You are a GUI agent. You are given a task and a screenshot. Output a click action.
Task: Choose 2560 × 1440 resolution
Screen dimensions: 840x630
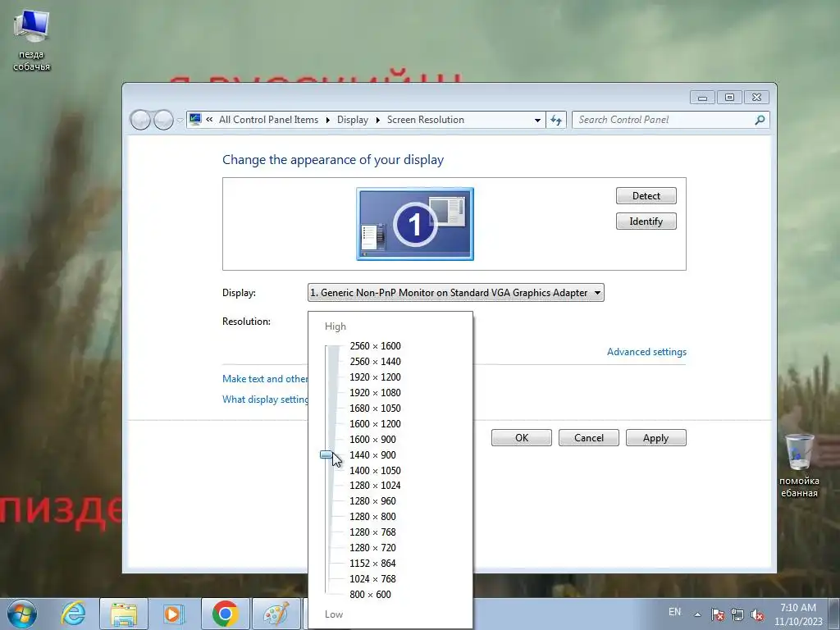coord(375,362)
